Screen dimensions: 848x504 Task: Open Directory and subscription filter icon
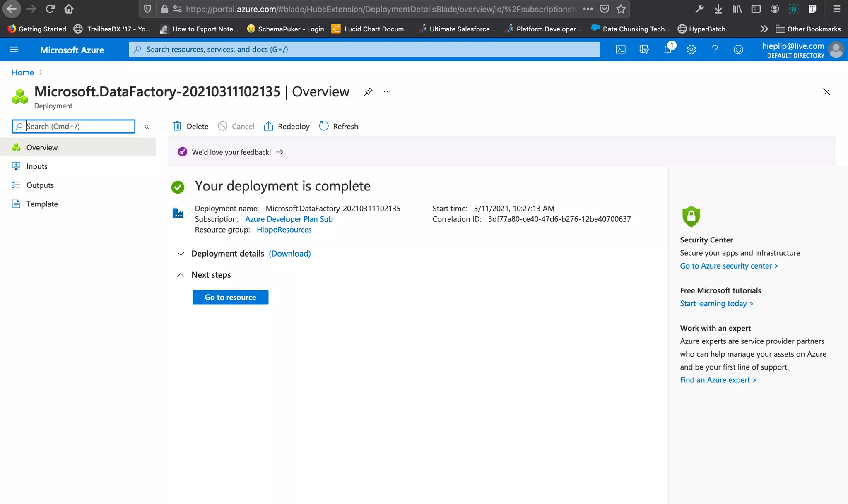644,50
